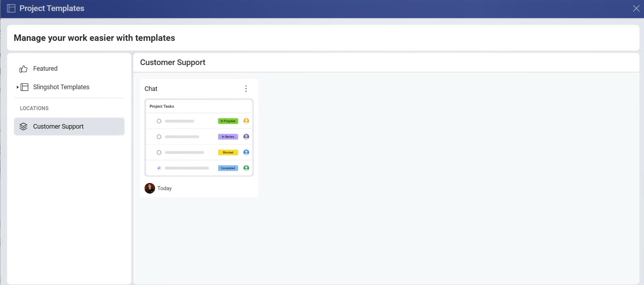The image size is (644, 285).
Task: Click the LOCATIONS section label
Action: click(x=34, y=108)
